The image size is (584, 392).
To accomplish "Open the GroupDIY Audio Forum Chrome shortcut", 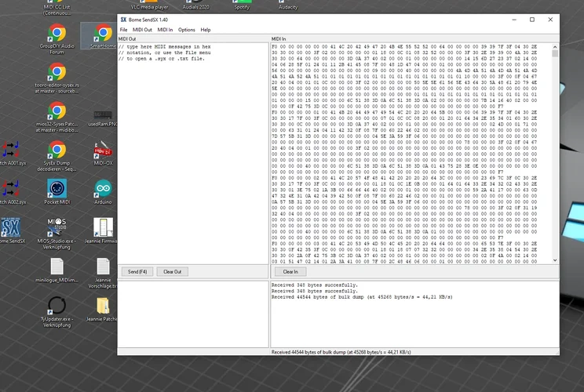I will (x=57, y=34).
